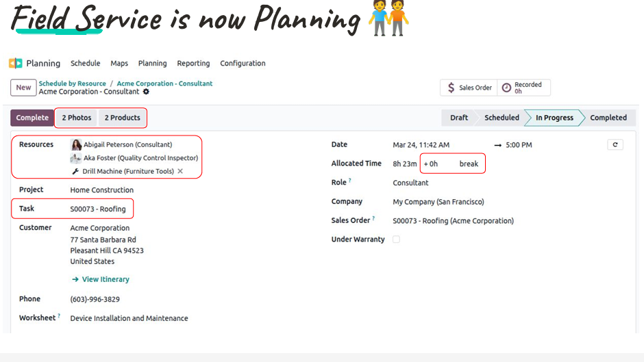644x362 pixels.
Task: Click the allocated time 8h 23m value
Action: point(404,164)
